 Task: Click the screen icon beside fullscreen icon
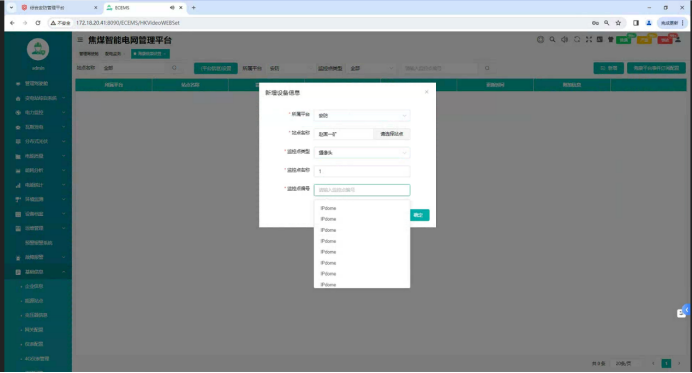[599, 39]
